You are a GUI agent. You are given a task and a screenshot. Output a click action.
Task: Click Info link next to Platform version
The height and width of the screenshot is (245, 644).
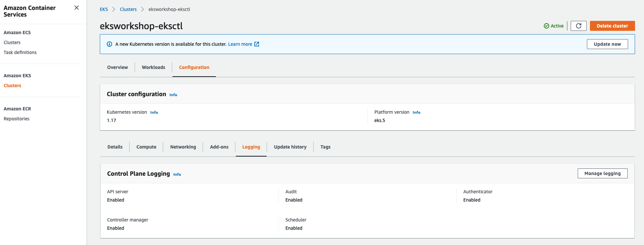[417, 112]
